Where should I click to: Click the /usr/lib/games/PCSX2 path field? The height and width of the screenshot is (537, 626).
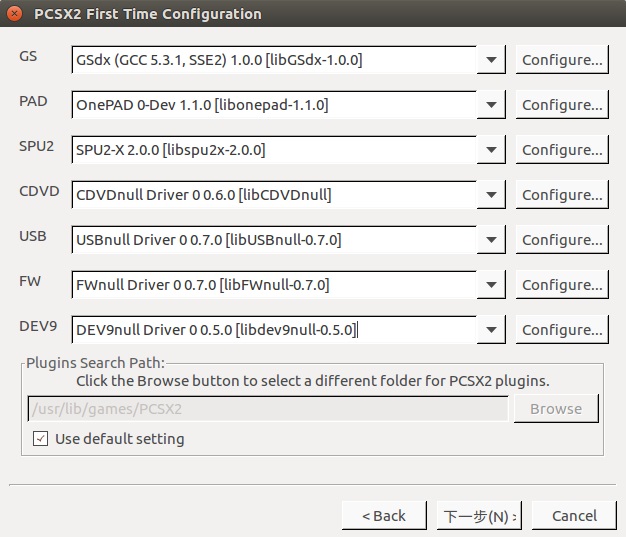tap(268, 409)
